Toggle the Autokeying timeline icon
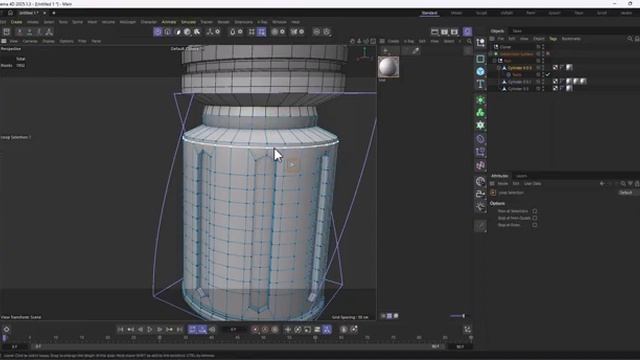This screenshot has height=360, width=640. (x=265, y=329)
